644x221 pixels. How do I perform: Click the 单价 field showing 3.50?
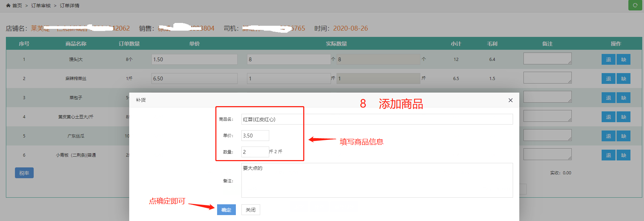(x=255, y=136)
